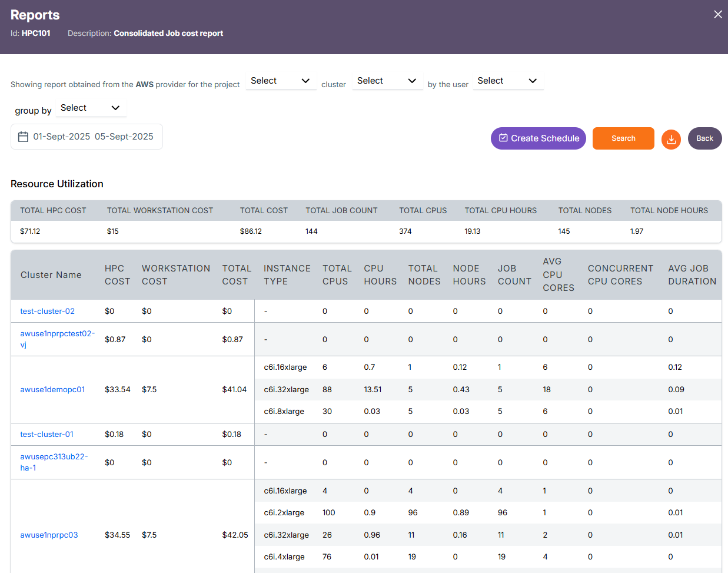The height and width of the screenshot is (573, 728).
Task: Click the Cluster Name column header
Action: [51, 275]
